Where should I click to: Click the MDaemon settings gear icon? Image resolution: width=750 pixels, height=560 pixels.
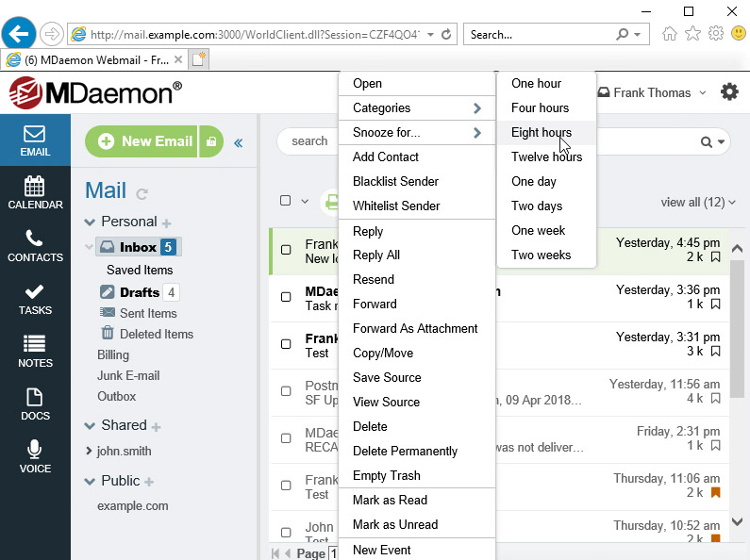[x=729, y=91]
